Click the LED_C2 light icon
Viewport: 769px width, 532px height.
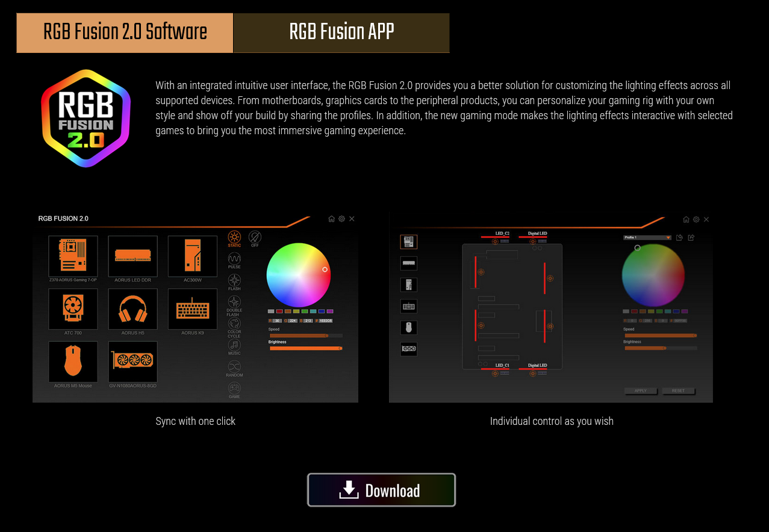[495, 241]
